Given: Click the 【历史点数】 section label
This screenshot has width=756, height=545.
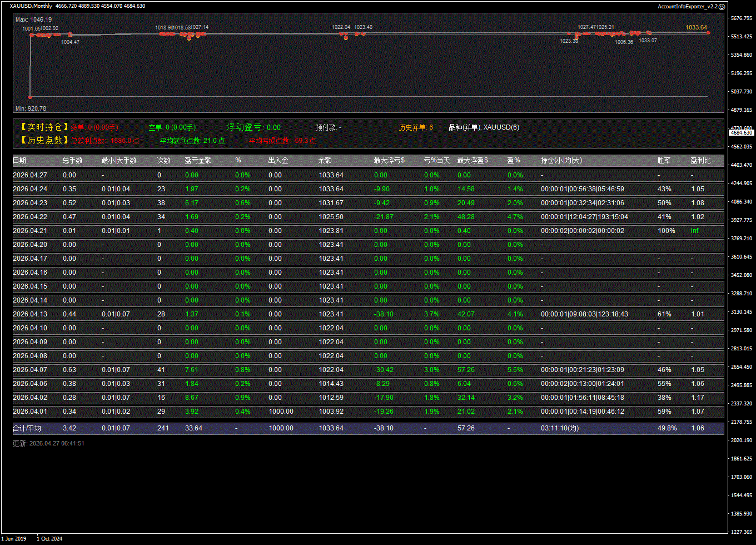Looking at the screenshot, I should click(41, 141).
